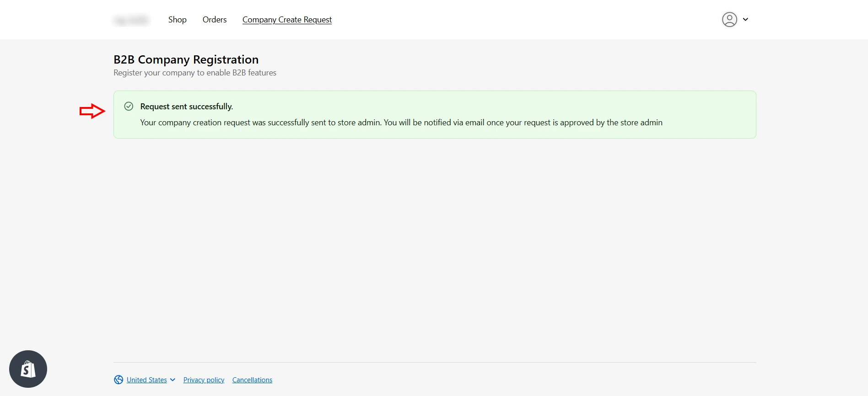
Task: Click the success message banner
Action: pos(434,114)
